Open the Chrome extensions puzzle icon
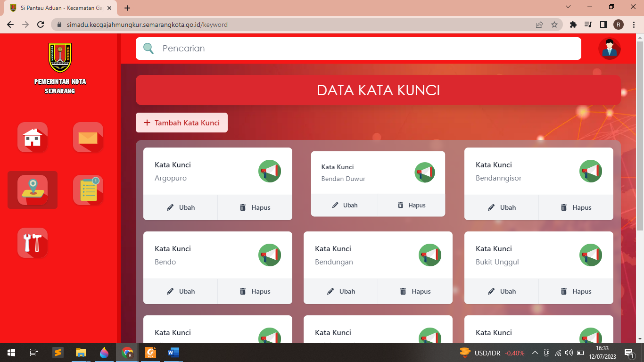Viewport: 644px width, 362px height. [x=573, y=25]
